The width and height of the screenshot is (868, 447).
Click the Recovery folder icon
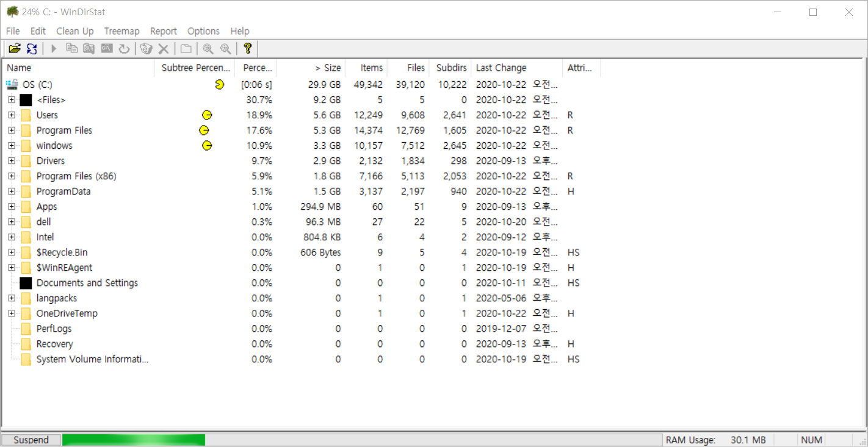point(26,344)
